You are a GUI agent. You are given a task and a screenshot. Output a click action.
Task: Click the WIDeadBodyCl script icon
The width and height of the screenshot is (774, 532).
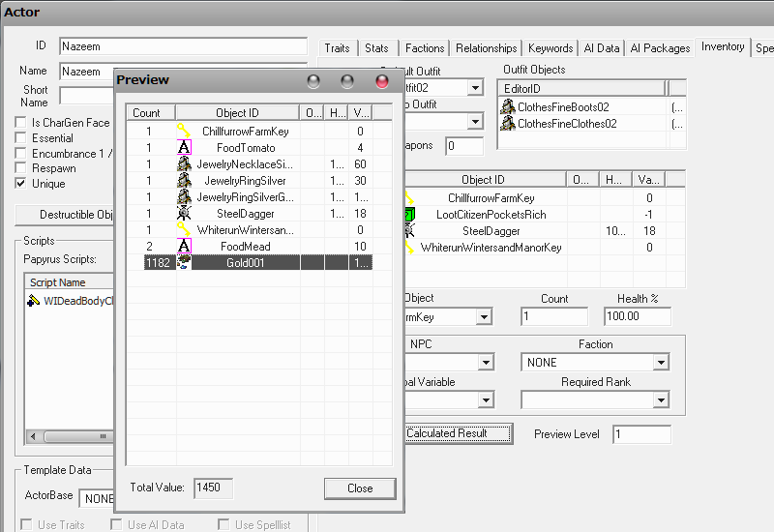(x=34, y=301)
